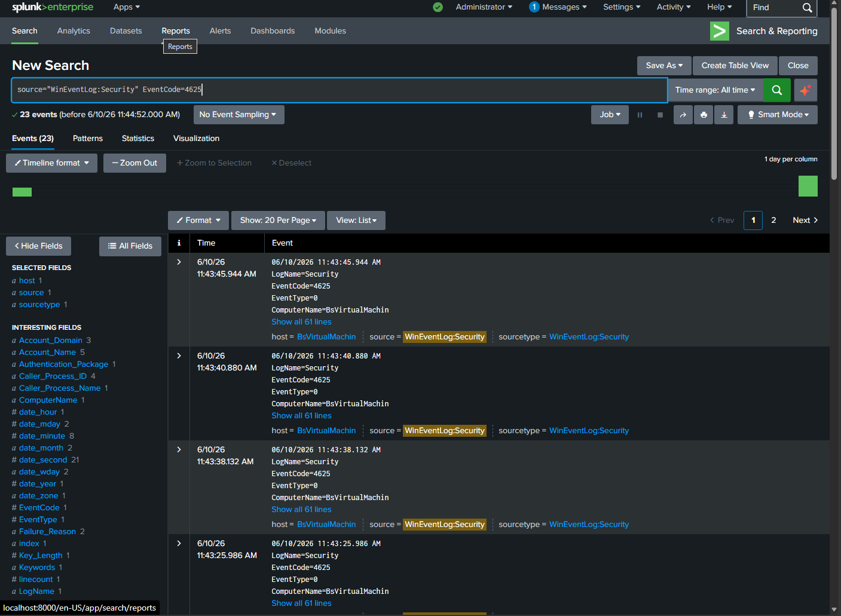Click Next page link
This screenshot has height=616, width=841.
click(x=805, y=220)
